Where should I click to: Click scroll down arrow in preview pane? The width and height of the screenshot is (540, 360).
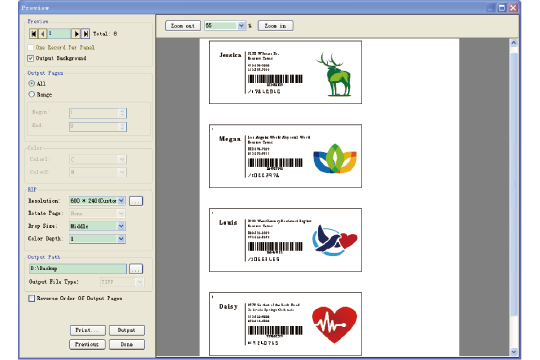513,352
